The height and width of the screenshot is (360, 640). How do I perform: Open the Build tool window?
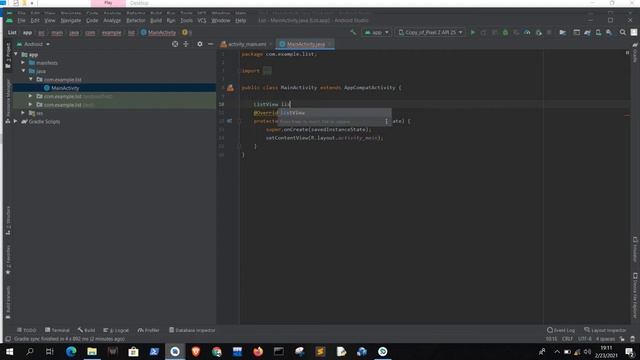click(x=87, y=330)
